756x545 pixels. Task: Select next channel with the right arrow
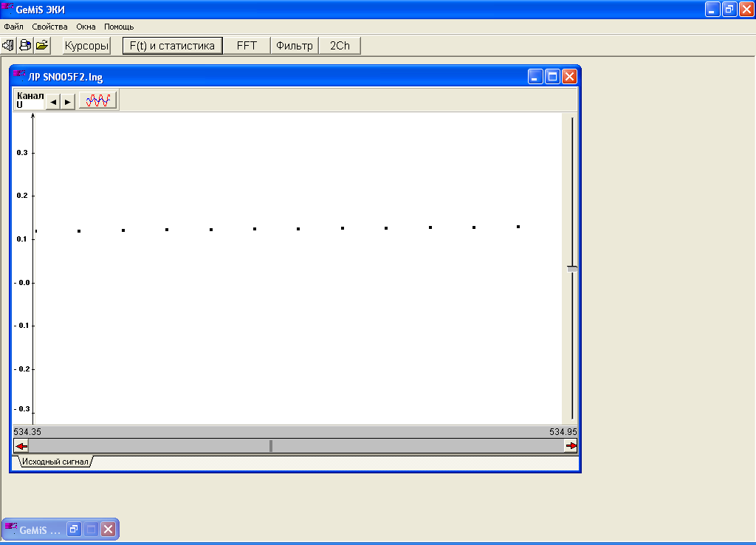pyautogui.click(x=67, y=102)
